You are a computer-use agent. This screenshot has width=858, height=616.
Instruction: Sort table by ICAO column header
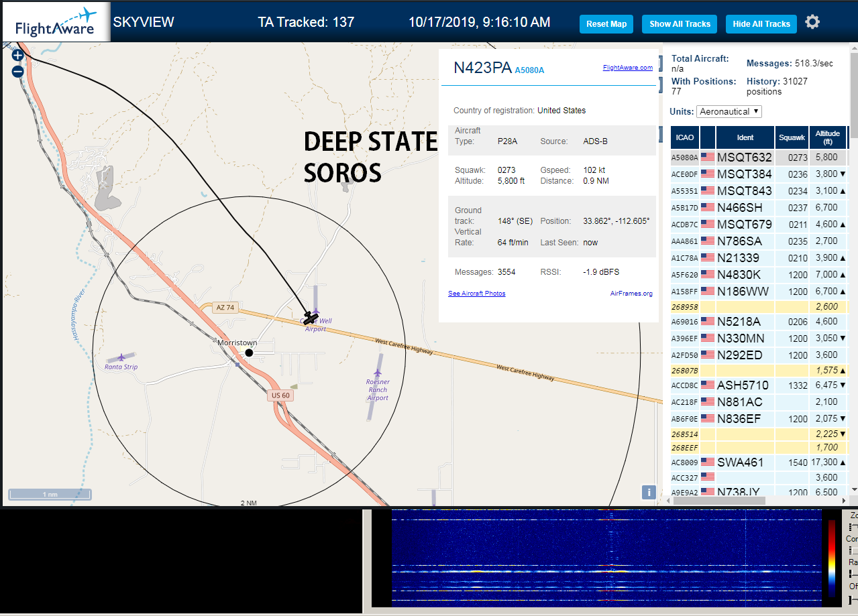(685, 137)
